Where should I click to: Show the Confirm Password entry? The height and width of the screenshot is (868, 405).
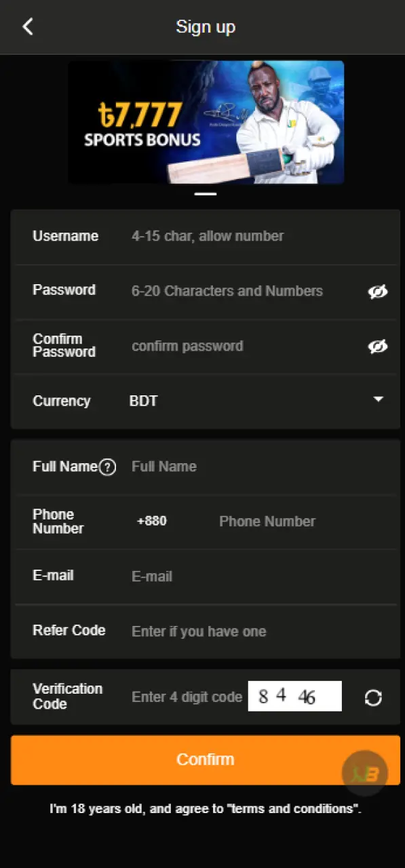[x=378, y=346]
